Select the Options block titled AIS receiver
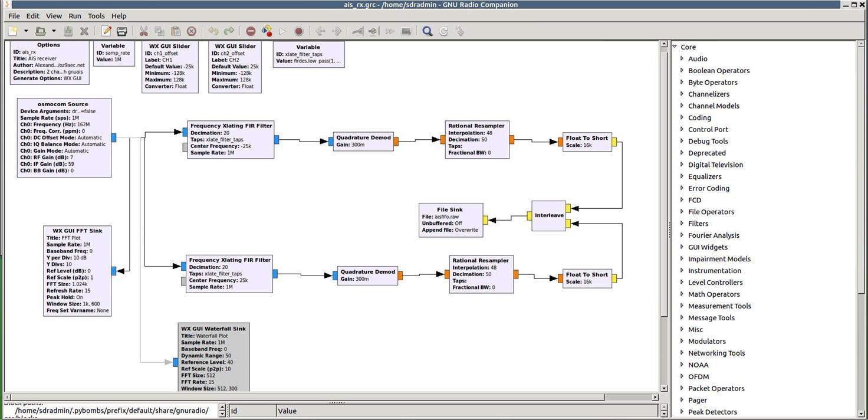Image resolution: width=868 pixels, height=420 pixels. [48, 62]
